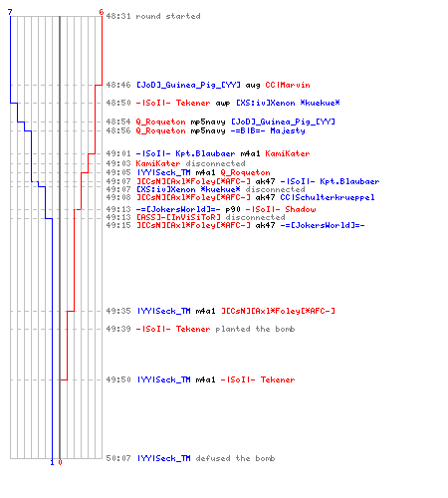The width and height of the screenshot is (448, 498).
Task: Click 48:54 Q_Roqueton mp5navy kill entry
Action: click(x=221, y=122)
